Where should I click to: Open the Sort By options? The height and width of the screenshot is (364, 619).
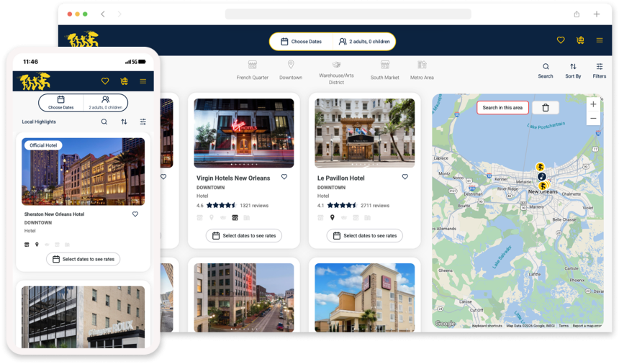click(x=573, y=67)
